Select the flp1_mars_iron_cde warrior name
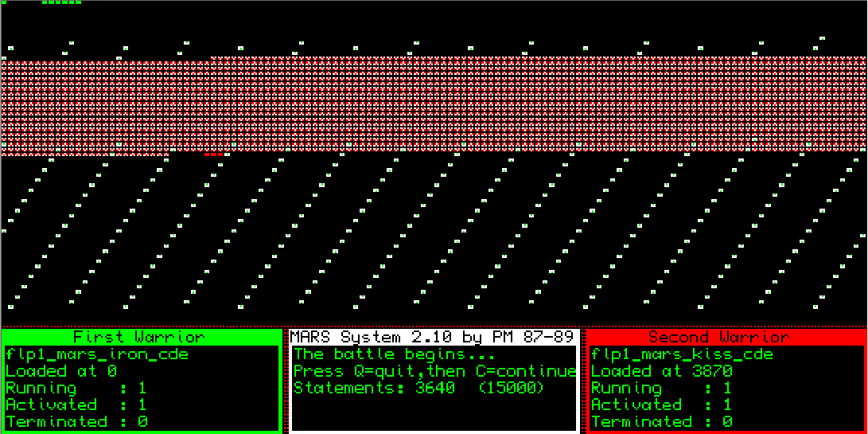Viewport: 868px width, 434px height. [x=97, y=354]
